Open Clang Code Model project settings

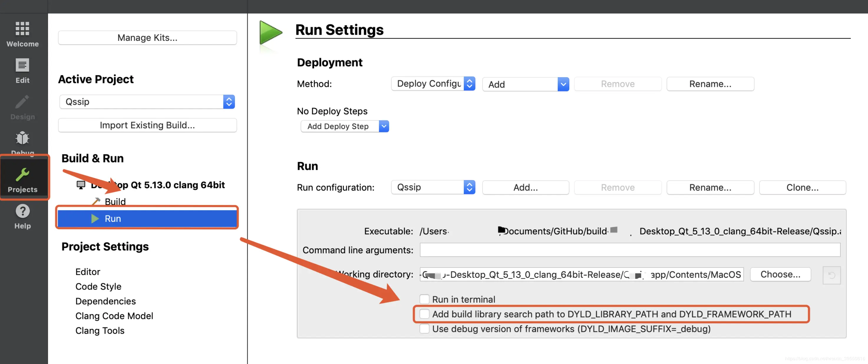click(x=114, y=316)
